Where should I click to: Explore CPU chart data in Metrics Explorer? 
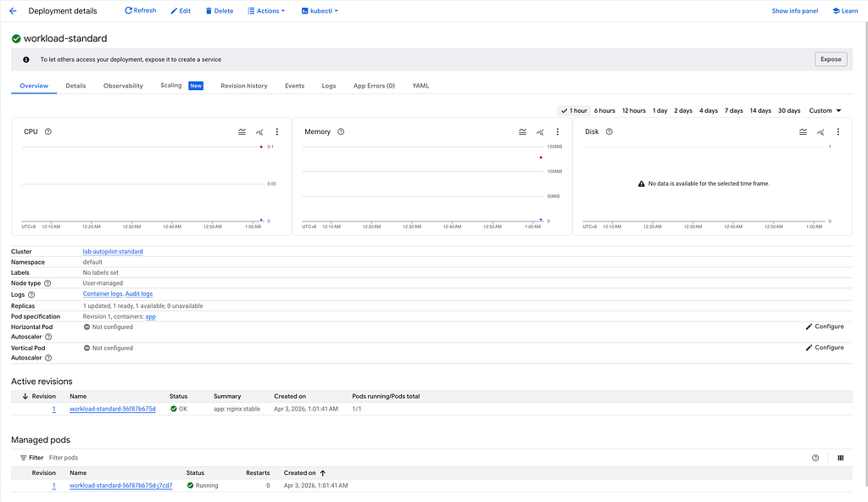point(259,132)
